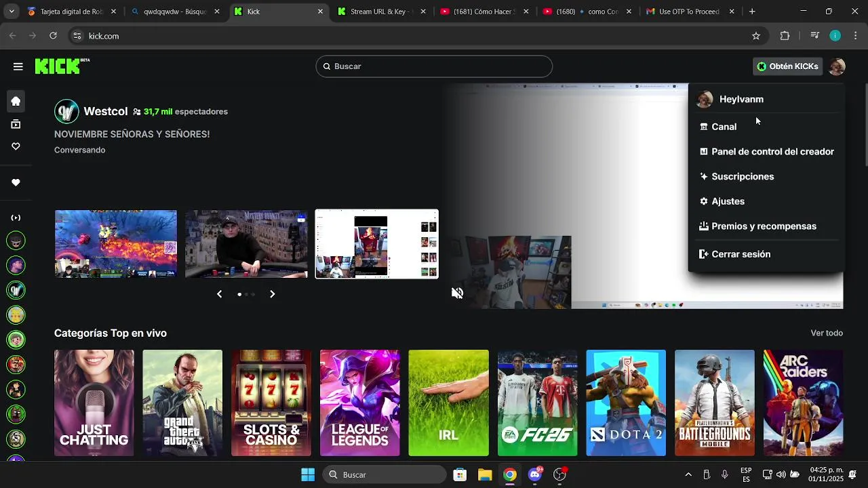868x488 pixels.
Task: Switch to Use OTP To Proceed tab
Action: (690, 12)
